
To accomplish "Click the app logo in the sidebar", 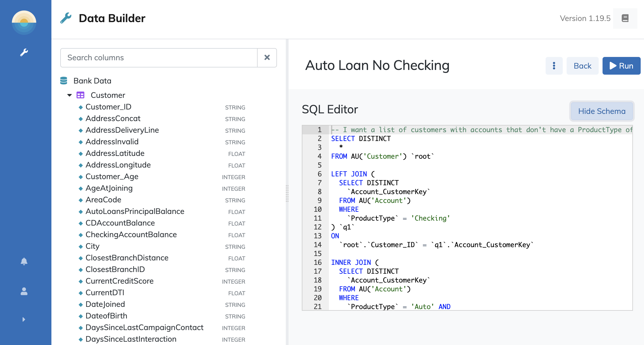I will [x=24, y=22].
